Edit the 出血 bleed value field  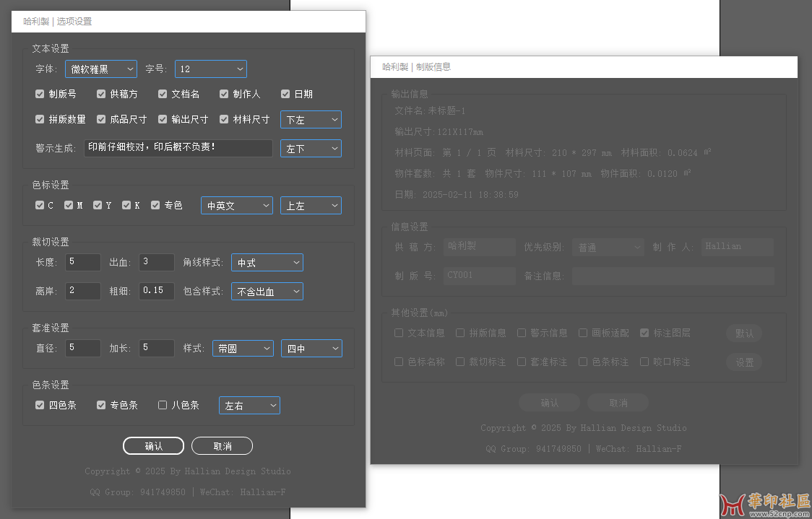tap(156, 262)
